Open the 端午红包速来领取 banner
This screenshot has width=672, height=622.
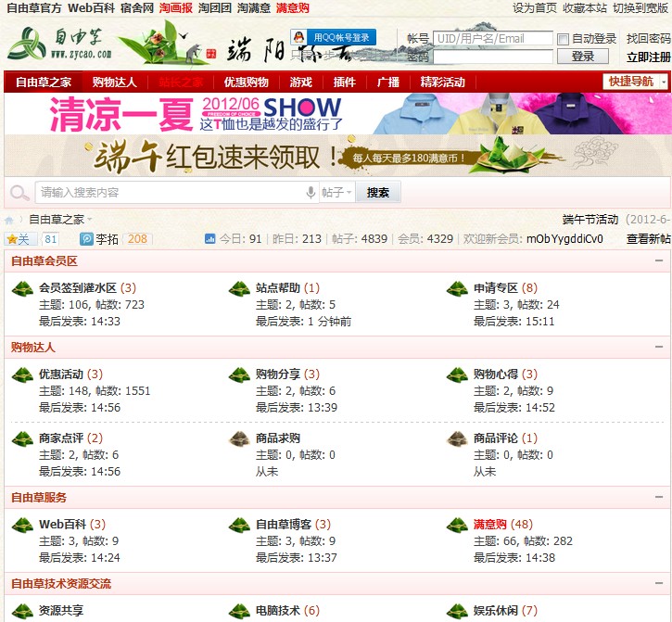pyautogui.click(x=337, y=156)
